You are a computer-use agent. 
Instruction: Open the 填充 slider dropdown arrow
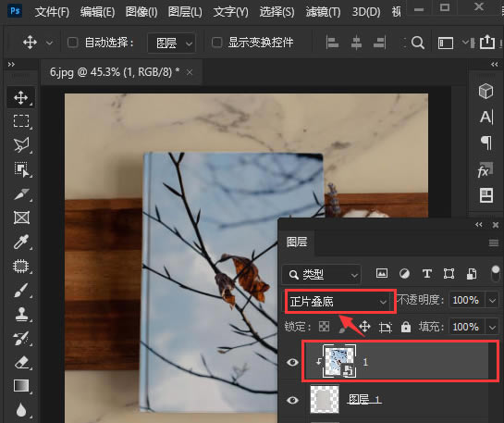click(x=492, y=327)
